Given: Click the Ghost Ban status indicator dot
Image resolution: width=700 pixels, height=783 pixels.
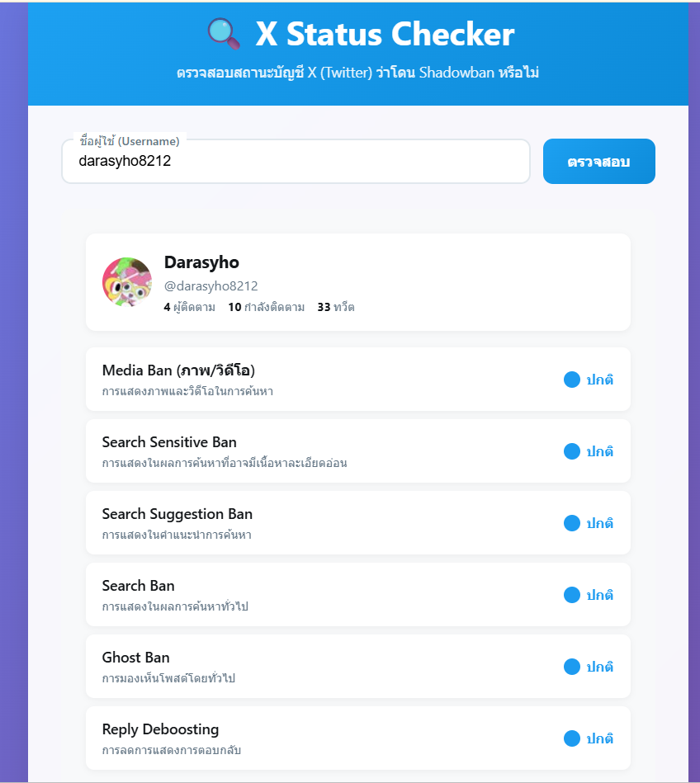Looking at the screenshot, I should tap(571, 667).
